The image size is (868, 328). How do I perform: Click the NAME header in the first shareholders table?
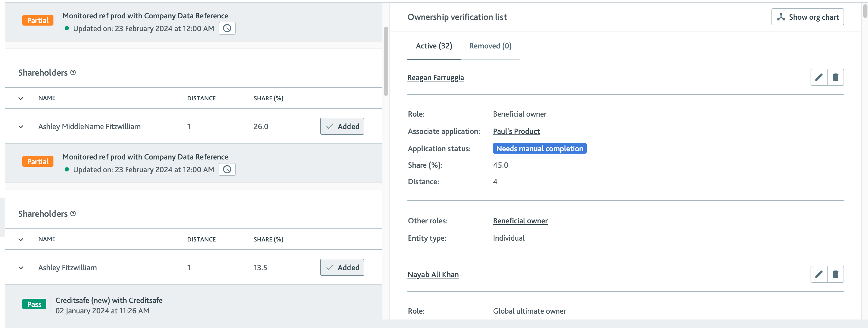click(x=47, y=98)
